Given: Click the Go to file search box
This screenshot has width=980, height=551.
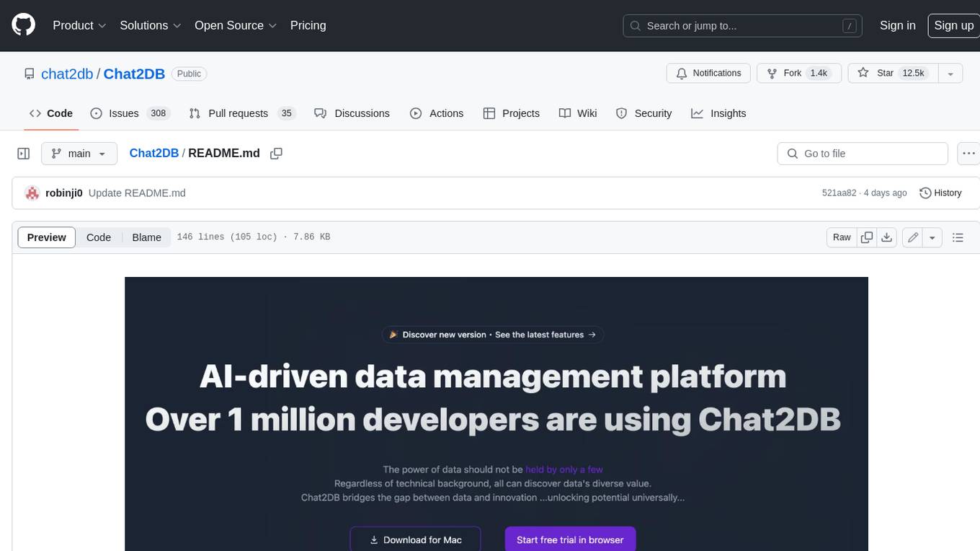Looking at the screenshot, I should [x=863, y=154].
